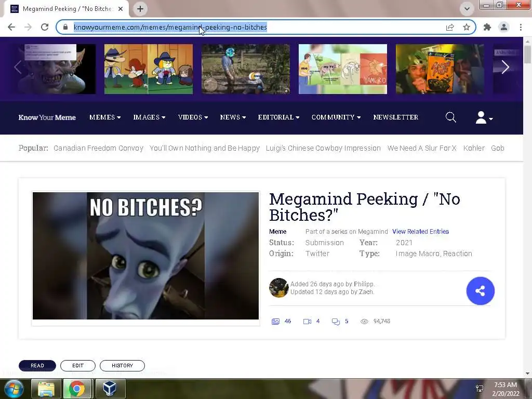Open the user account dropdown icon
The image size is (532, 399).
(484, 117)
